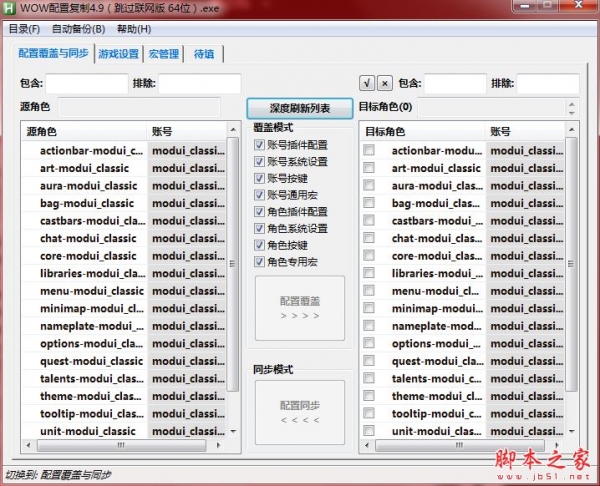
Task: Open the 待填 tab
Action: [204, 54]
